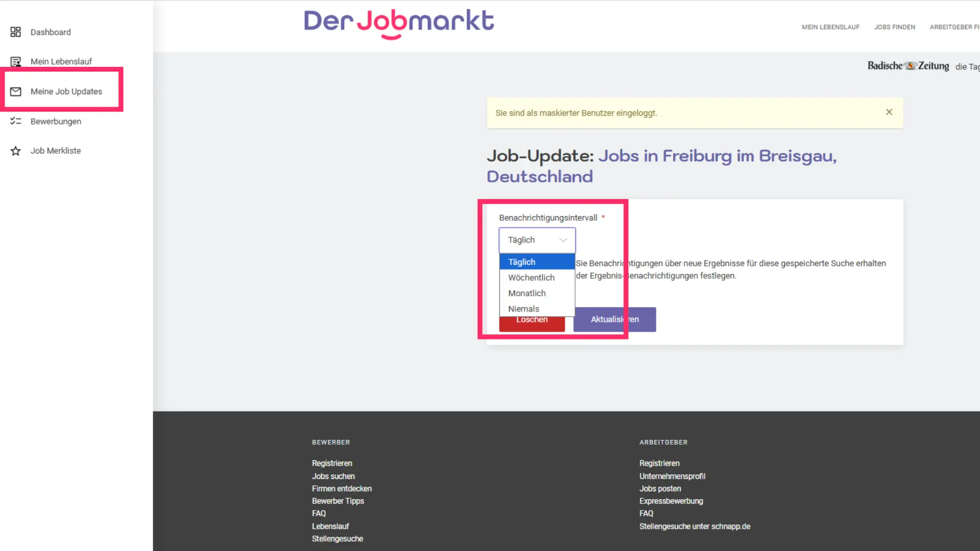
Task: Open Stellengesuche unter schnapp.de link
Action: pos(694,526)
